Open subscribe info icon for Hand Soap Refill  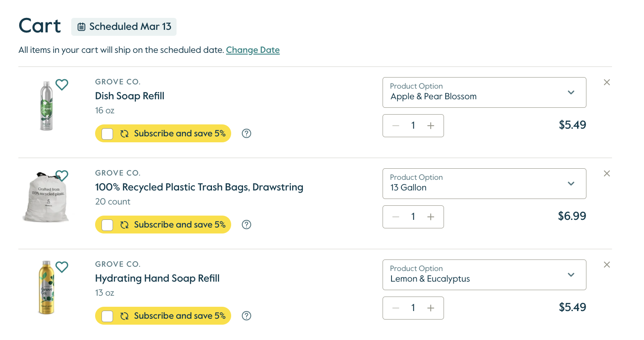(x=247, y=316)
